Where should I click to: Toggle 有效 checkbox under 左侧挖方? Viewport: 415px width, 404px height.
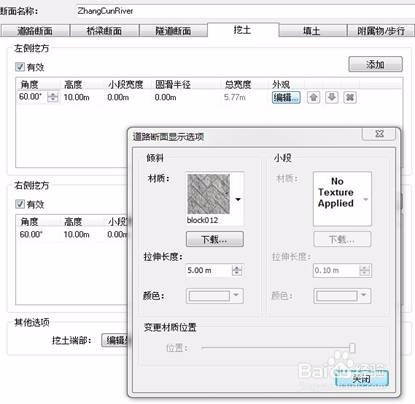pyautogui.click(x=20, y=67)
